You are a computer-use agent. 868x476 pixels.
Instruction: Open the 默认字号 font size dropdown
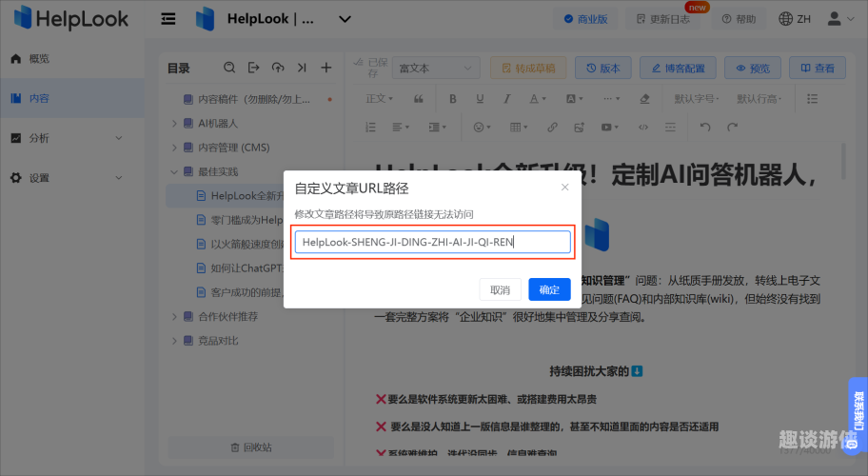point(697,98)
